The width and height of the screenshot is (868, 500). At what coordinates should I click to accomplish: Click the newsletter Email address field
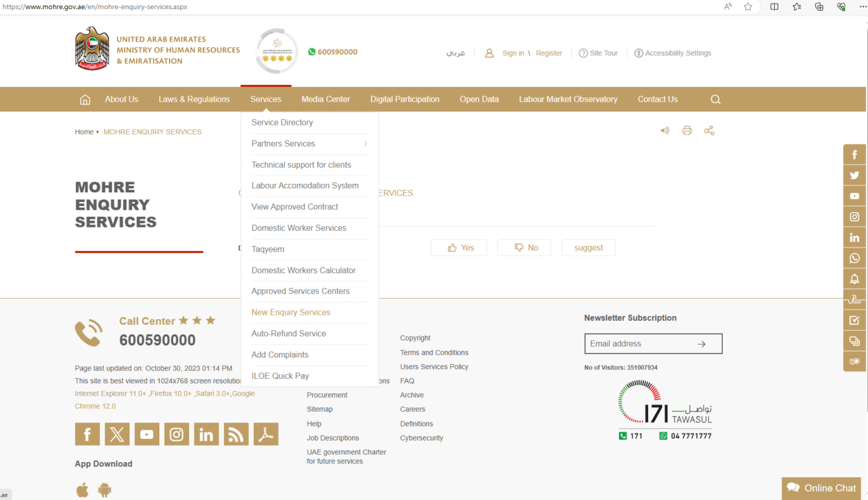point(639,343)
